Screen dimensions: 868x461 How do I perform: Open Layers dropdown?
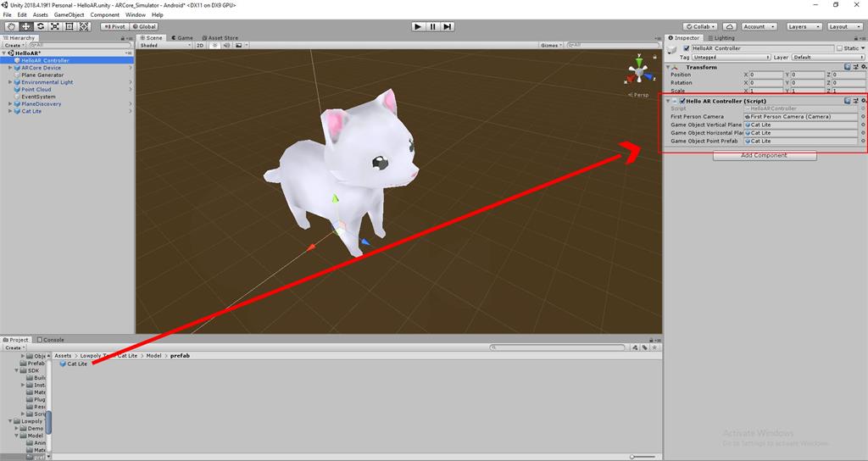804,26
